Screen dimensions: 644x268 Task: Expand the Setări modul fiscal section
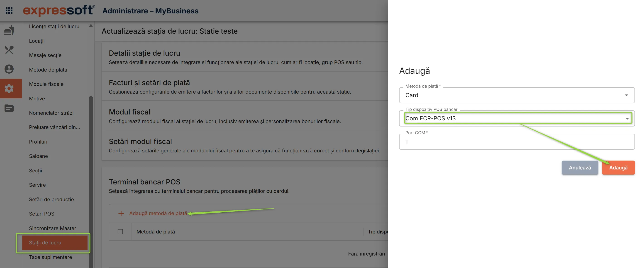(245, 145)
